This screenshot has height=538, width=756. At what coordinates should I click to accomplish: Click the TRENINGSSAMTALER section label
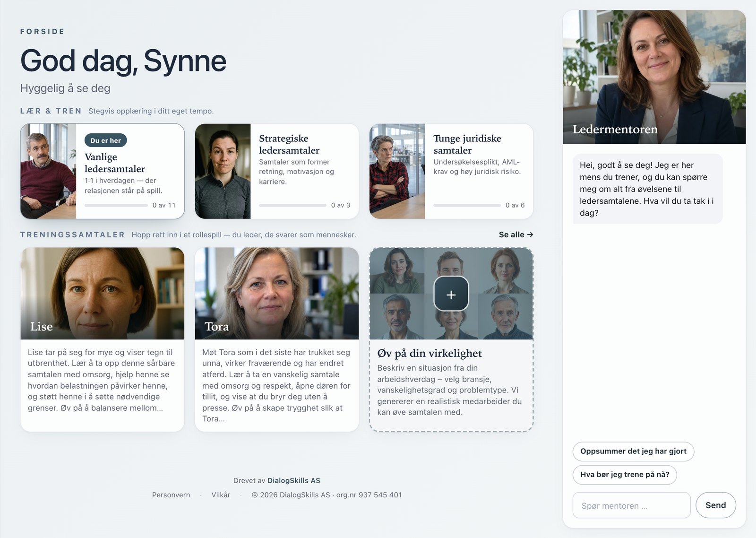(x=72, y=234)
